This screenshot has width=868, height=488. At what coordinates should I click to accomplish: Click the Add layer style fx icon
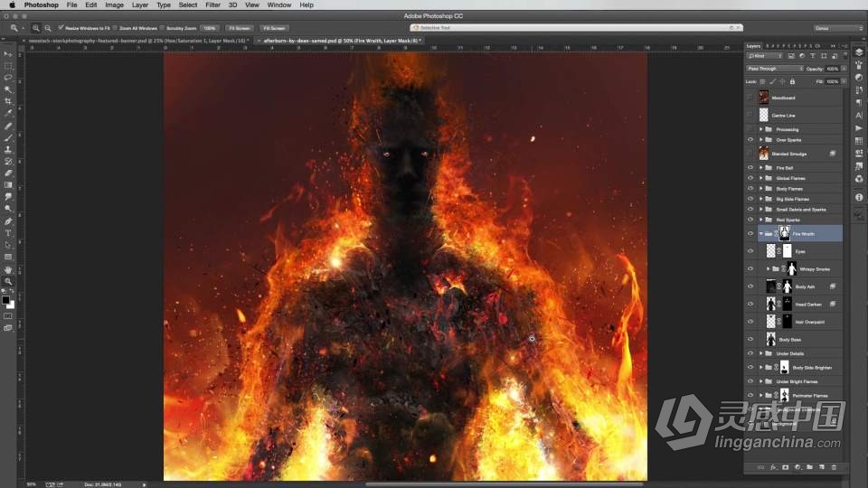coord(773,467)
